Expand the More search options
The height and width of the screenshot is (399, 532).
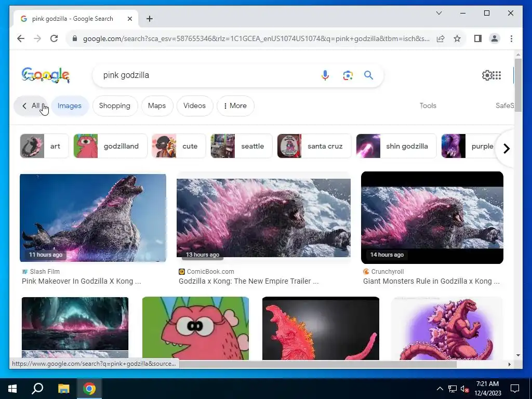pos(235,106)
